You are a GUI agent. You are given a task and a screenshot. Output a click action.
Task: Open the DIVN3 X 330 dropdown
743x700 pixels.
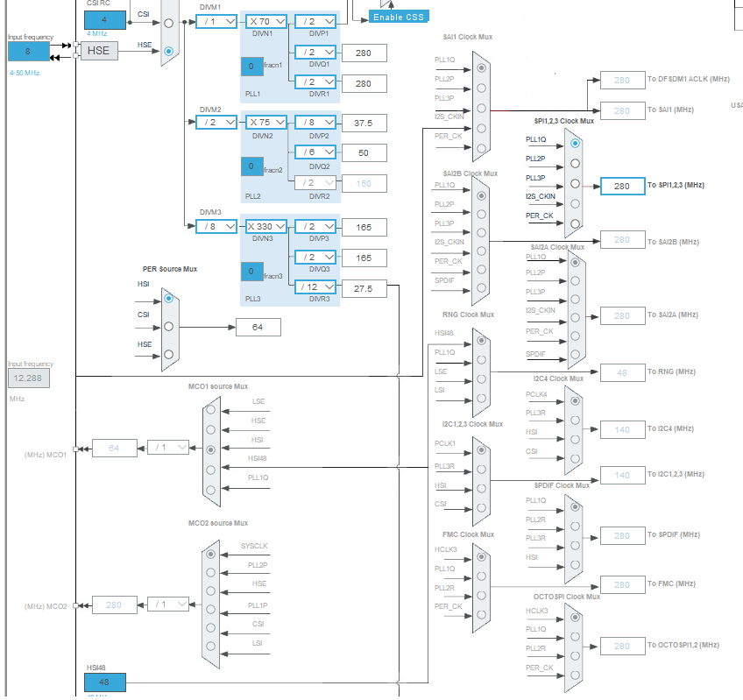coord(266,227)
